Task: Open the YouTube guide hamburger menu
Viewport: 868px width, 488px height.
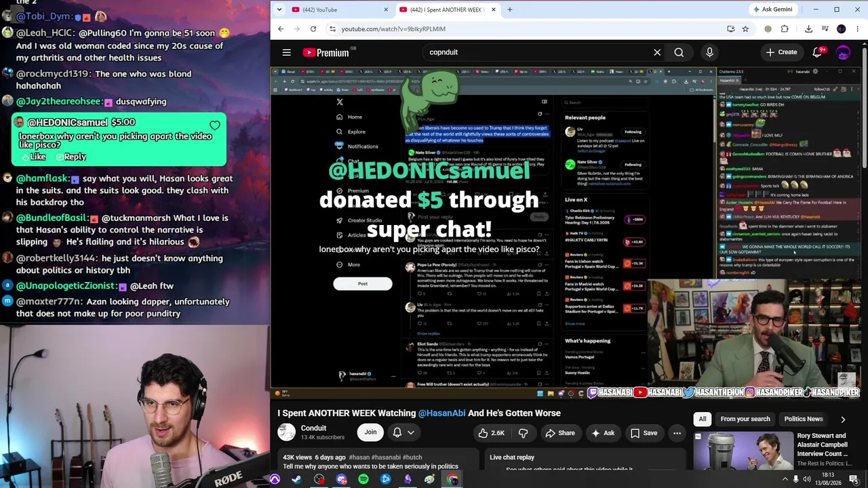Action: (x=287, y=52)
